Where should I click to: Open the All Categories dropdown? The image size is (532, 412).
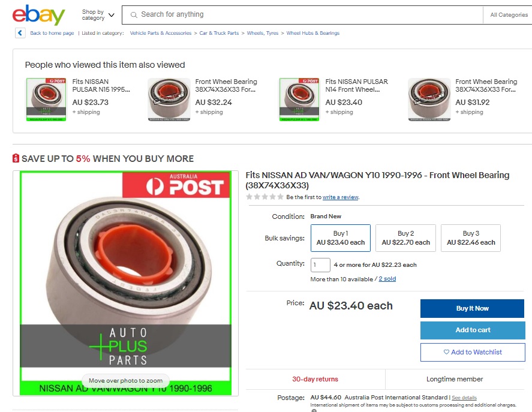509,15
